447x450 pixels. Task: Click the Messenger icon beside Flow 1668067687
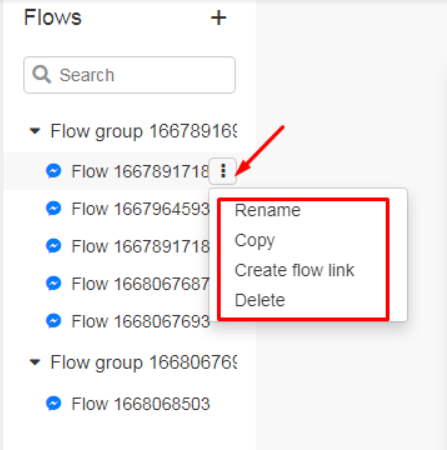53,284
